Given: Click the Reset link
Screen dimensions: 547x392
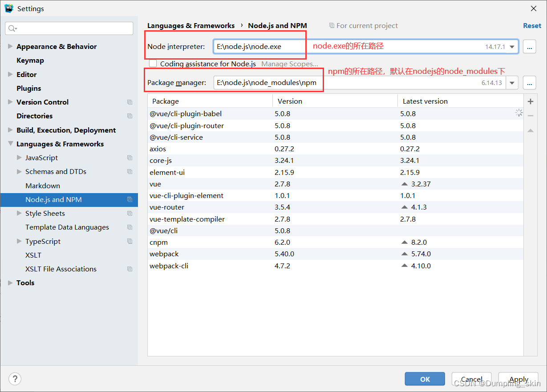Looking at the screenshot, I should tap(532, 26).
